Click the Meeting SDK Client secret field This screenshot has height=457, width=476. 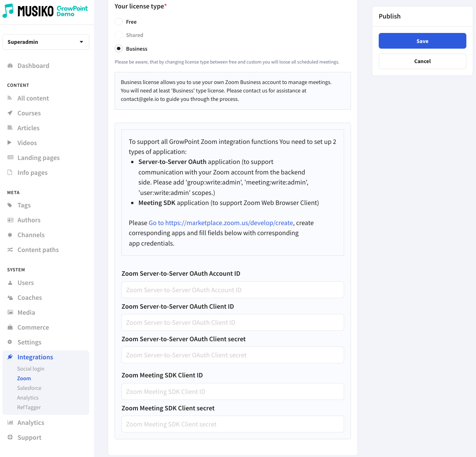pyautogui.click(x=232, y=424)
